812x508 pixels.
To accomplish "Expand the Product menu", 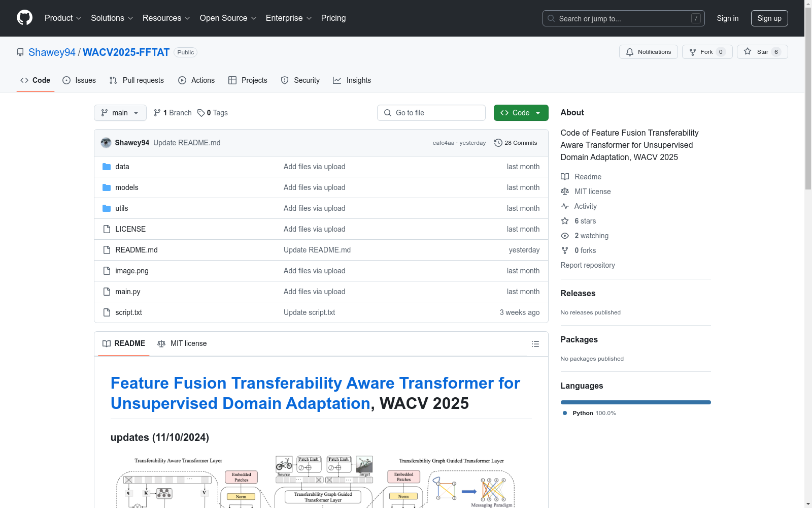I will click(x=63, y=18).
